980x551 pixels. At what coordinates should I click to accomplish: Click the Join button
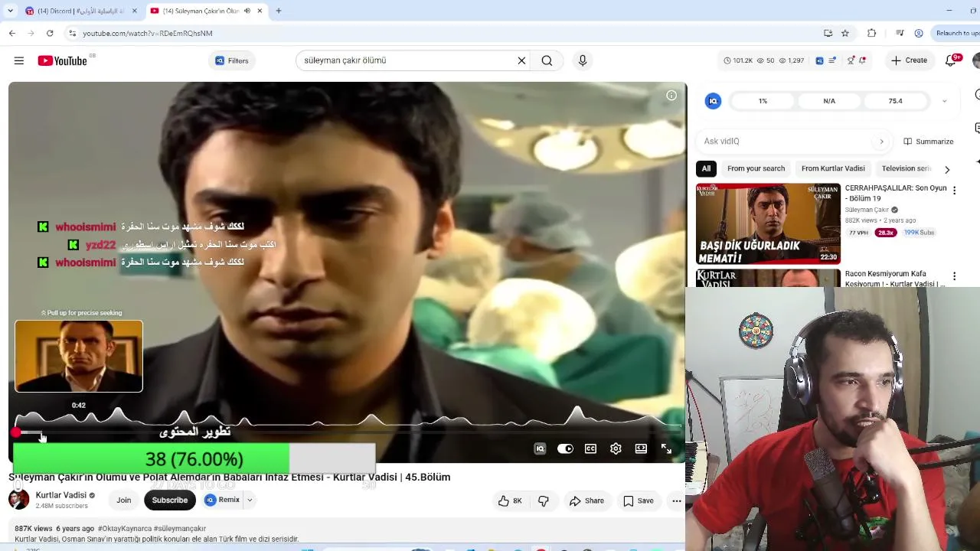pos(124,500)
